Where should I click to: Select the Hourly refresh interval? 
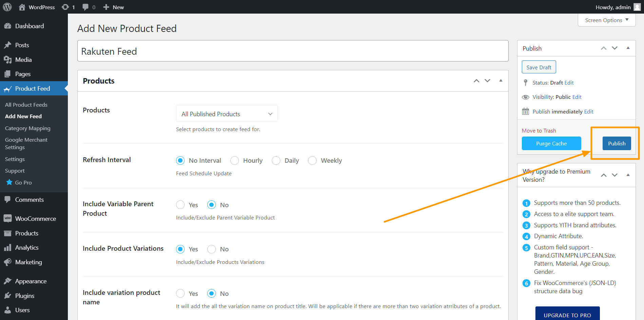pos(234,160)
